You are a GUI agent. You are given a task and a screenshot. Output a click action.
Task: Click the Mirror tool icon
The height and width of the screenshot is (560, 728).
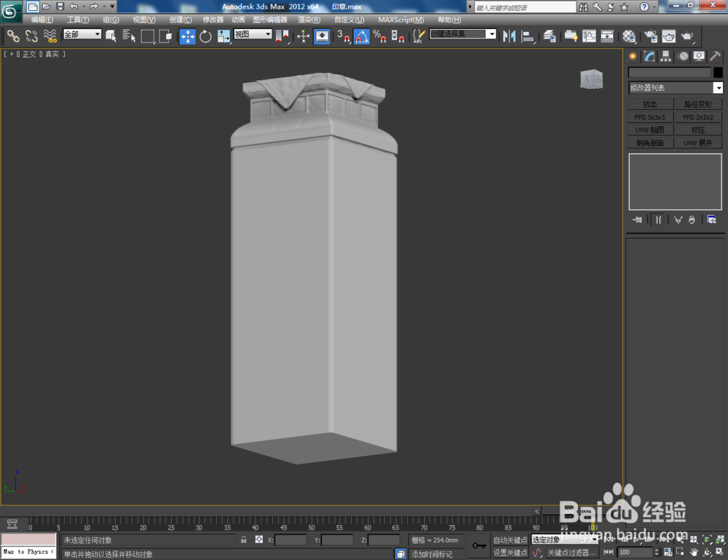pos(510,36)
